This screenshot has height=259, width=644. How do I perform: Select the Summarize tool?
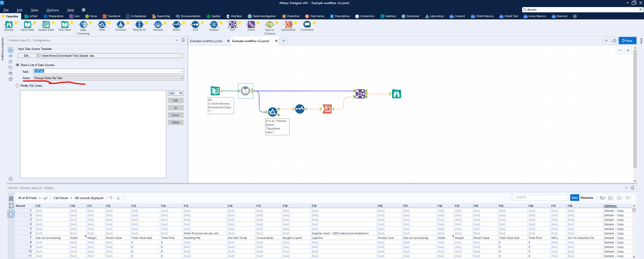click(x=288, y=25)
